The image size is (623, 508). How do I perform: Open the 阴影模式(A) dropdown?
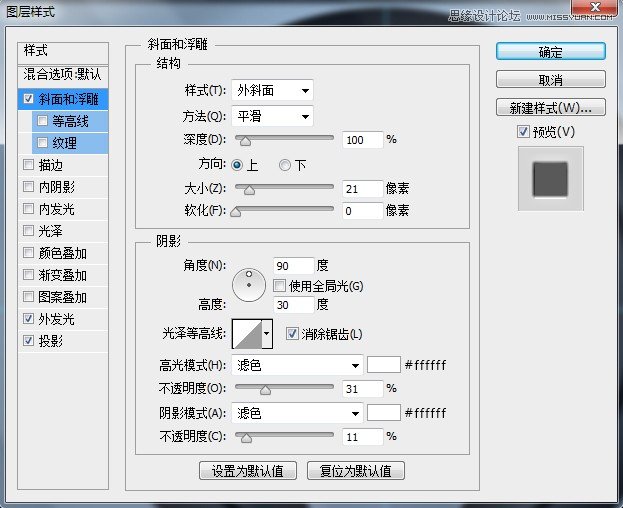[297, 413]
